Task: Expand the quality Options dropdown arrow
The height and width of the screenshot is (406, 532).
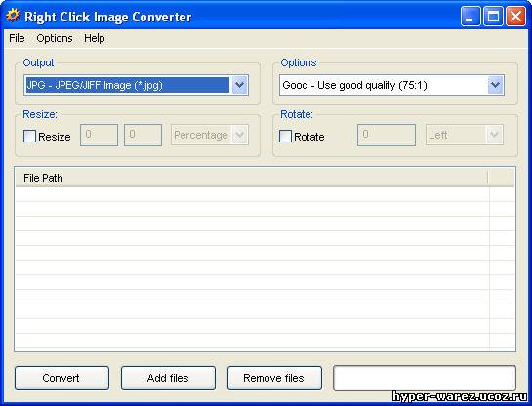Action: 495,85
